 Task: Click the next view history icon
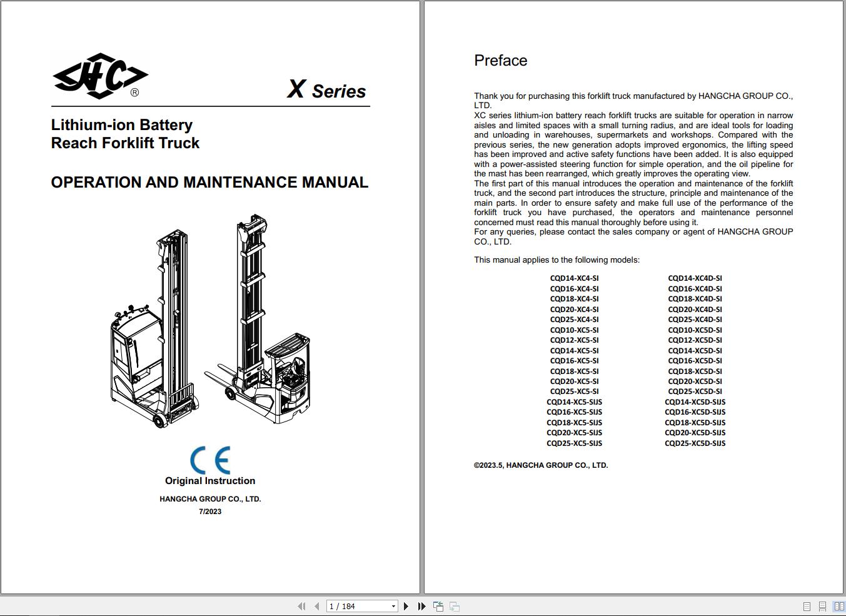click(x=454, y=606)
